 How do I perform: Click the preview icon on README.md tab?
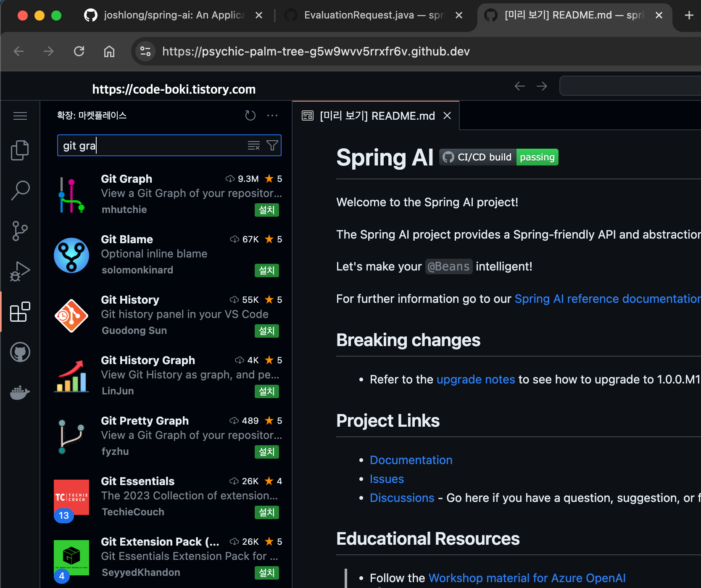tap(308, 115)
